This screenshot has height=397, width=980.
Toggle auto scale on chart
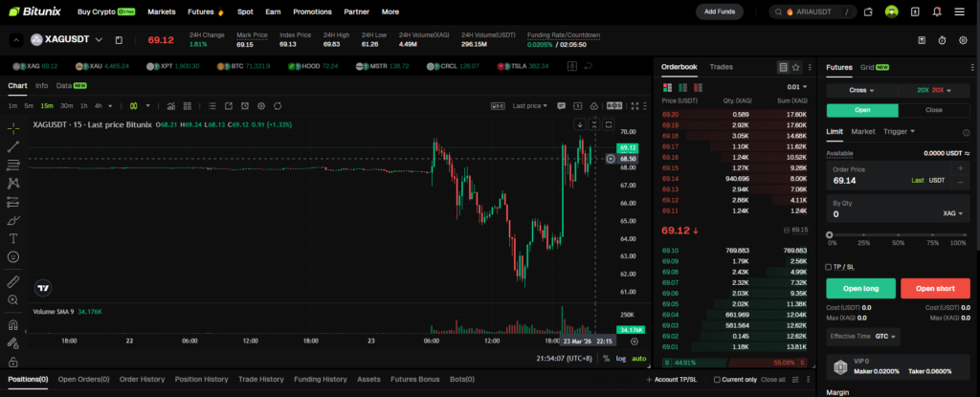638,358
